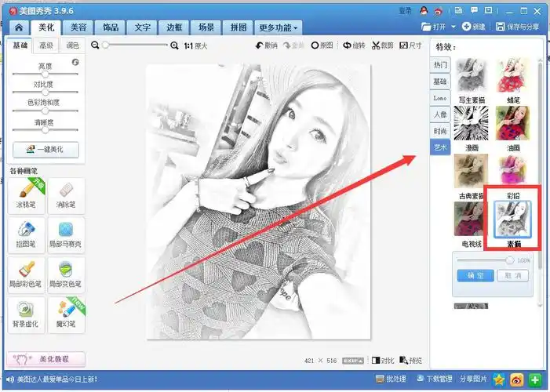Click the 打开 folder button
550x392 pixels.
pyautogui.click(x=434, y=27)
